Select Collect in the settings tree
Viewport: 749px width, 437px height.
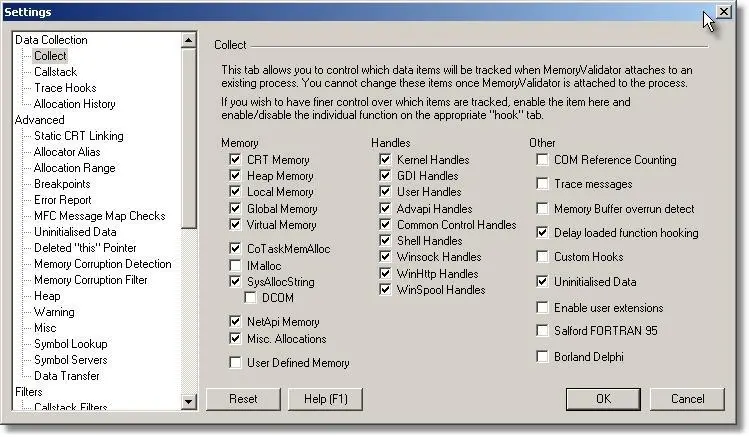50,55
